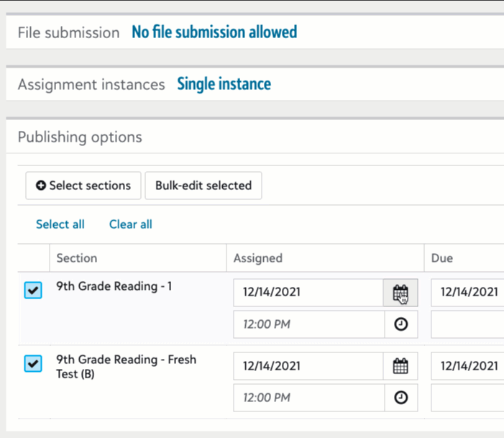
Task: Click assigned date field for Fresh Test (B)
Action: click(308, 366)
